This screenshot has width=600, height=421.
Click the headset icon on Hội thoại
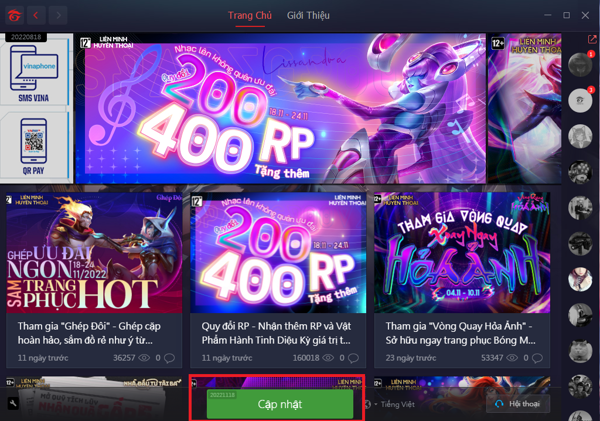tap(499, 404)
